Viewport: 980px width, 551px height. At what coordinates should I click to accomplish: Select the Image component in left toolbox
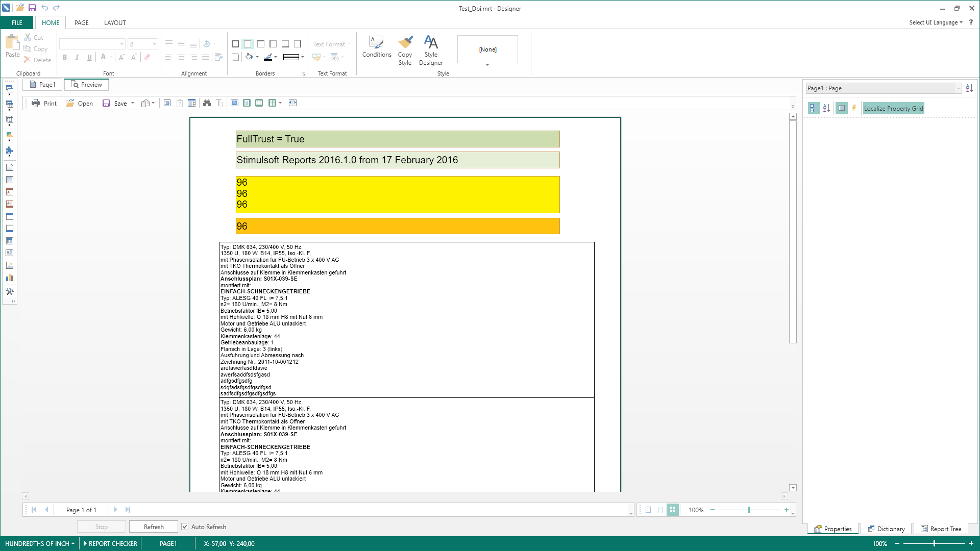(10, 265)
